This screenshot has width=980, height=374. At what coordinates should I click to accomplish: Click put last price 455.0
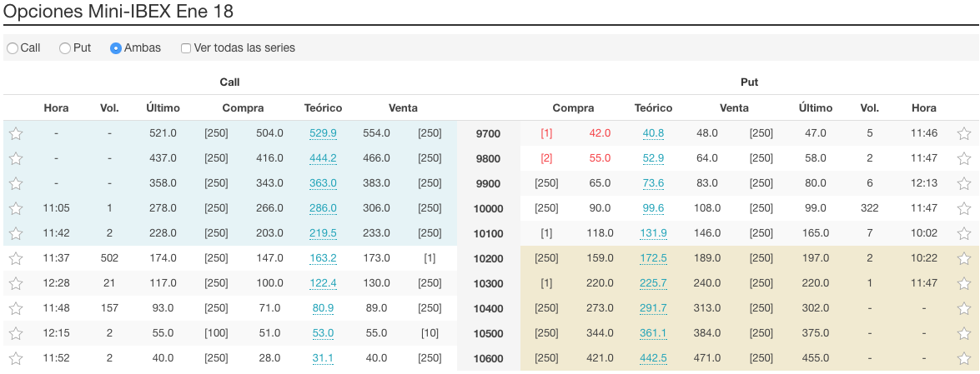pos(815,358)
